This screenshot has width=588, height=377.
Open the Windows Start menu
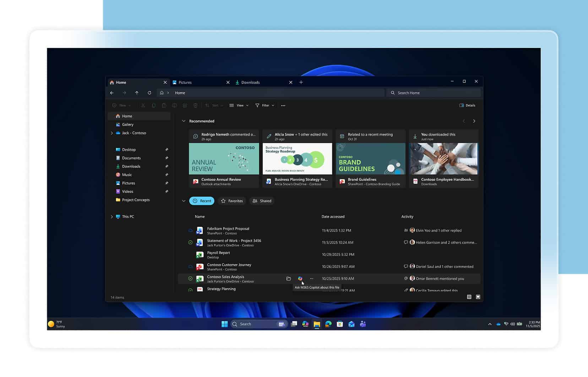(225, 324)
